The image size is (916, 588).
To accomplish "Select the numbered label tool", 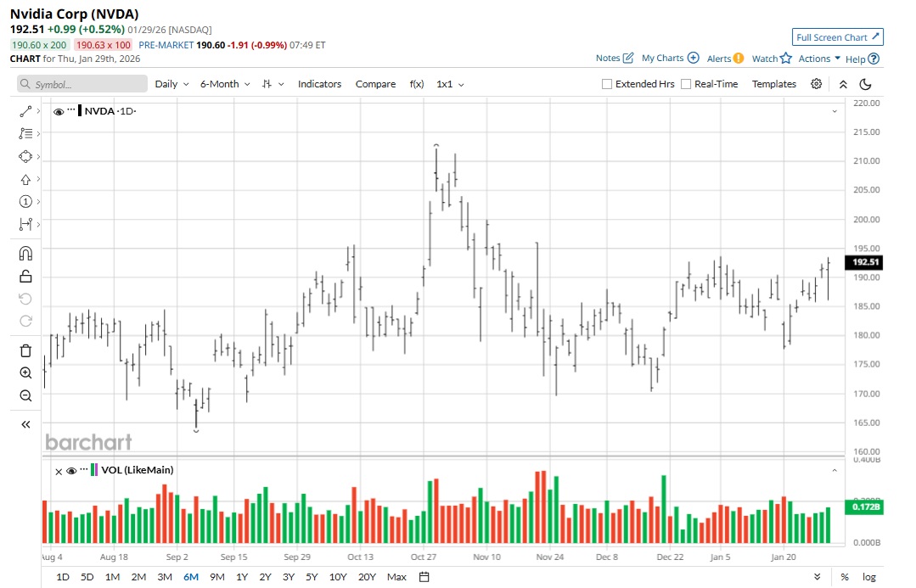I will (25, 201).
